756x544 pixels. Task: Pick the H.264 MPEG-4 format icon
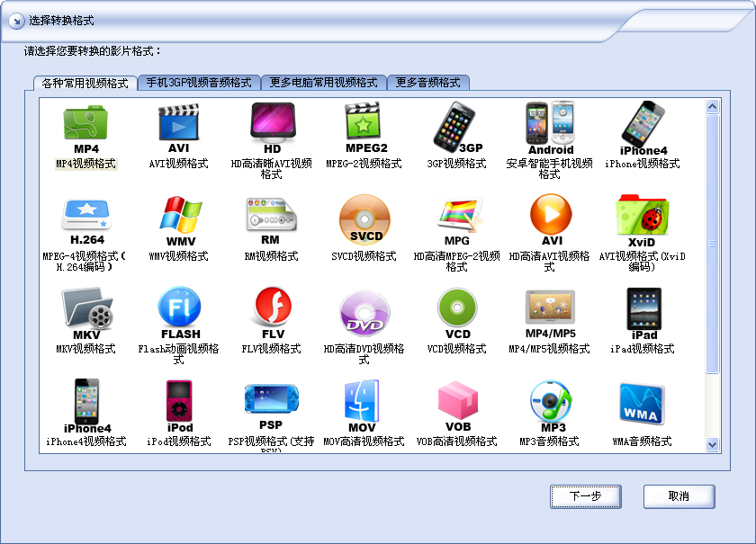(85, 216)
